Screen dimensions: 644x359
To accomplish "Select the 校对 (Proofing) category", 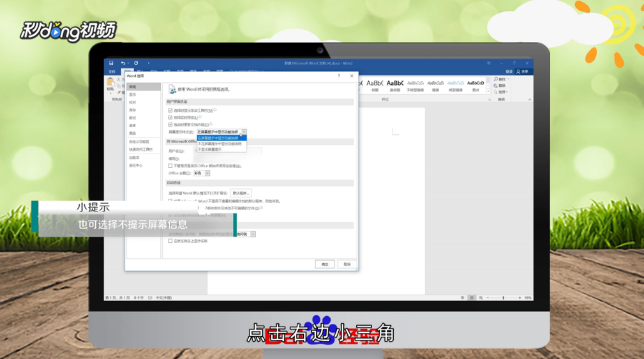I will [x=144, y=102].
